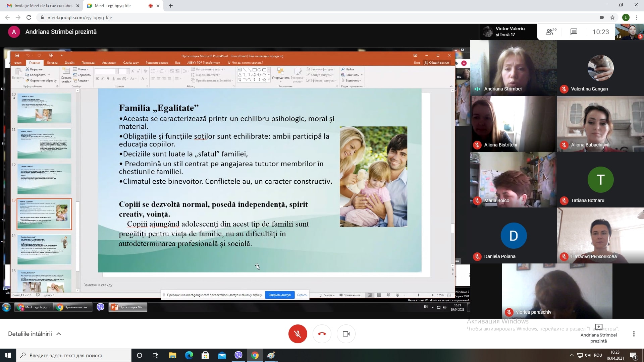Image resolution: width=644 pixels, height=362 pixels.
Task: Unmute the microphone in Meet
Action: tap(298, 334)
